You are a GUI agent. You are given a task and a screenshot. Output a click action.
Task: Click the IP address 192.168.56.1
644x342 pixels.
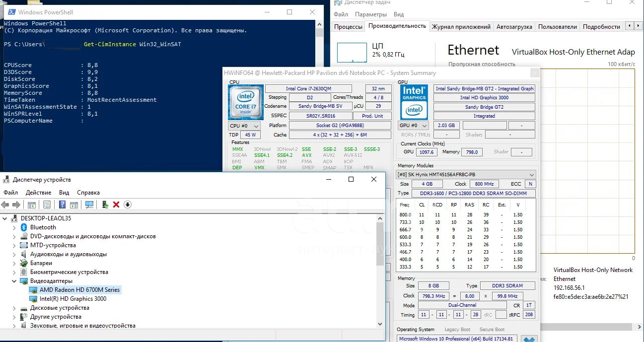pos(570,288)
